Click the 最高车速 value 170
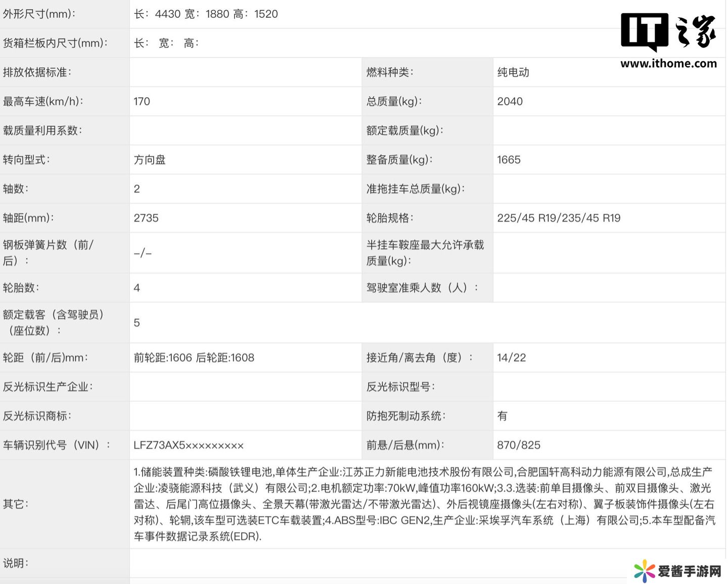Viewport: 728px width, 584px height. (x=142, y=102)
